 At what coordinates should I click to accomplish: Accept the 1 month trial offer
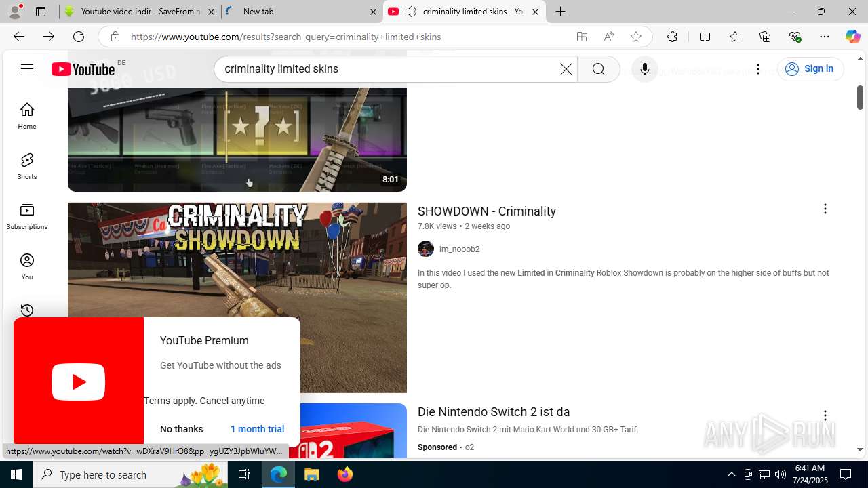tap(257, 429)
